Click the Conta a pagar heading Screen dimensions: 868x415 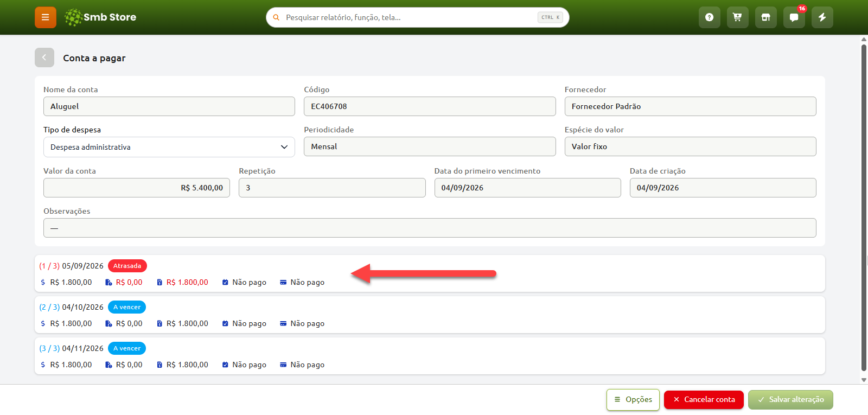coord(94,58)
